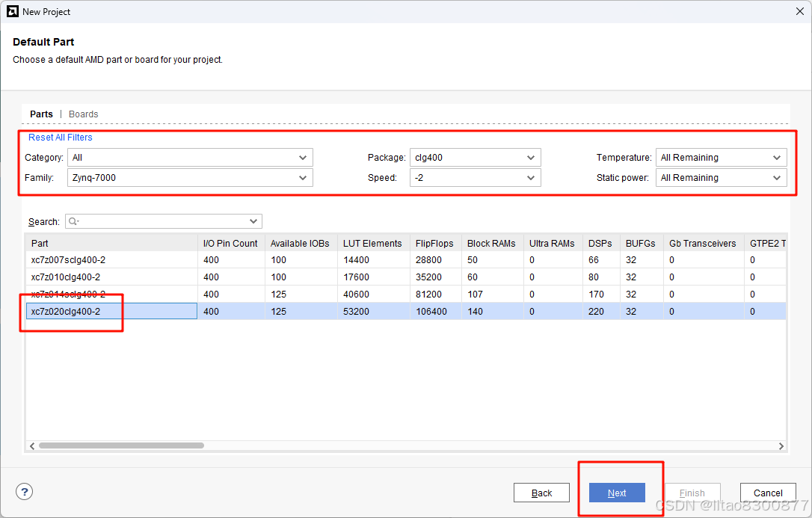812x518 pixels.
Task: Click the horizontal scrollbar thumb in parts table
Action: pos(121,445)
